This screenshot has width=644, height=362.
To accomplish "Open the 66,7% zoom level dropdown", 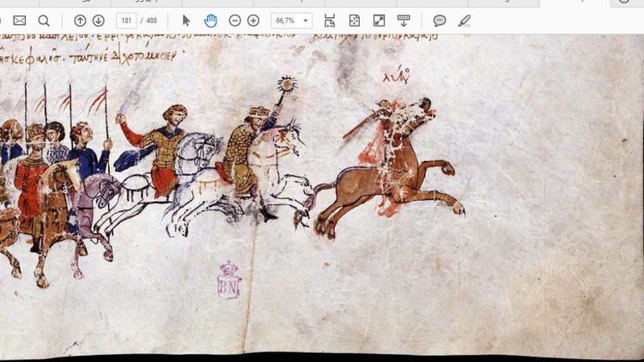I will (x=292, y=21).
